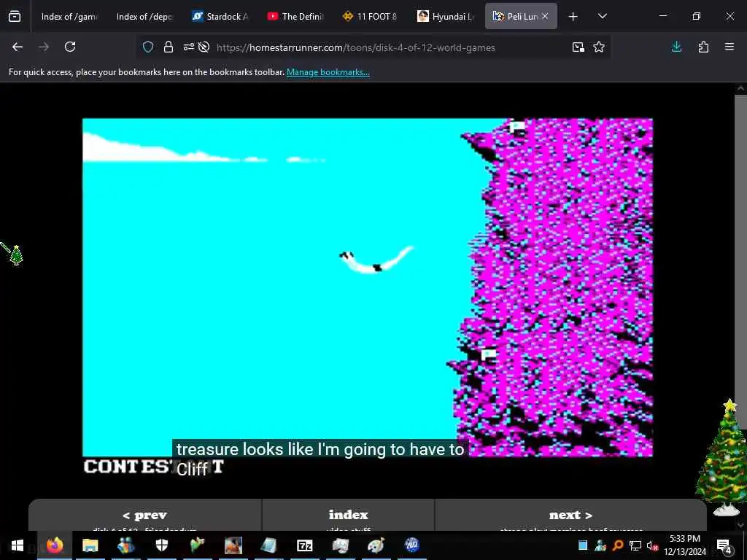Screen dimensions: 747x560
Task: Click the index button below the video
Action: tap(348, 516)
